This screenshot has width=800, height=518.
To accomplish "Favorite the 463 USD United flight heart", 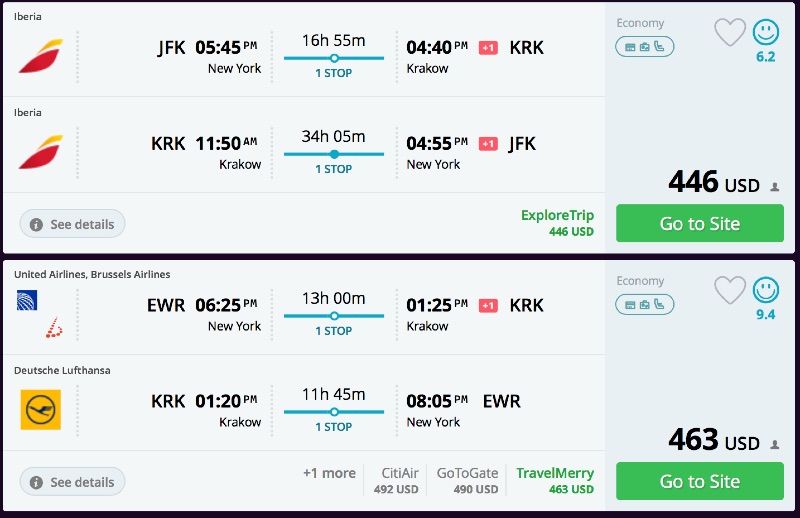I will pos(730,290).
